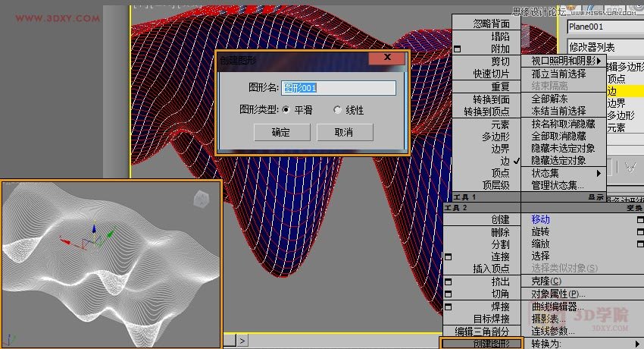This screenshot has height=349, width=644.
Task: Open the settings box next to 缩放
Action: click(x=640, y=244)
